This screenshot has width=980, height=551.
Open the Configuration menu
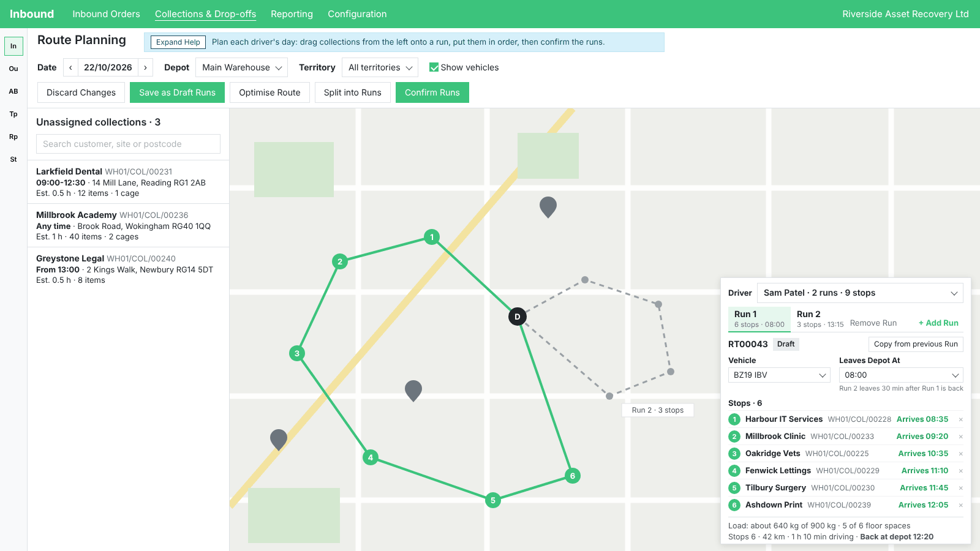(x=357, y=14)
